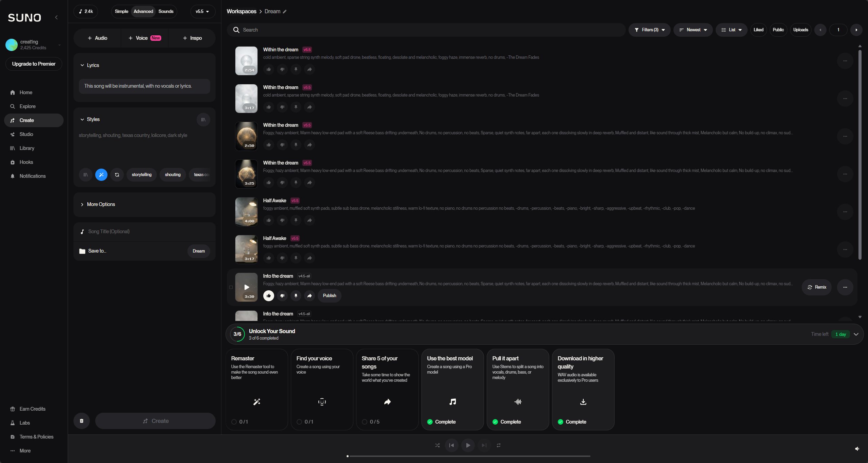This screenshot has width=868, height=463.
Task: Open Explore in the sidebar
Action: 34,106
